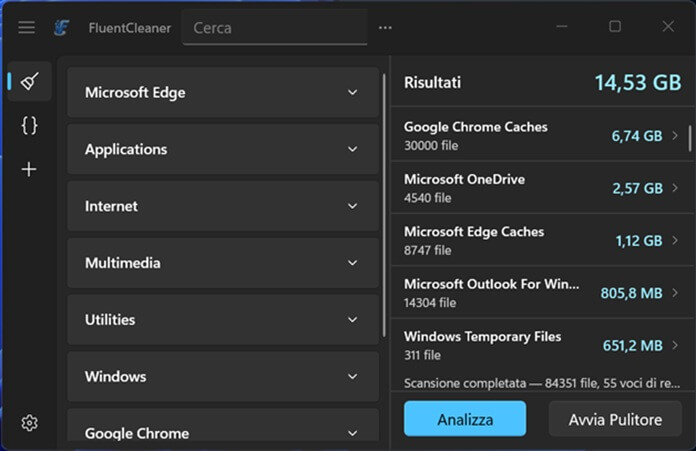Viewport: 696px width, 451px height.
Task: Click the FluentCleaner title text
Action: tap(130, 28)
